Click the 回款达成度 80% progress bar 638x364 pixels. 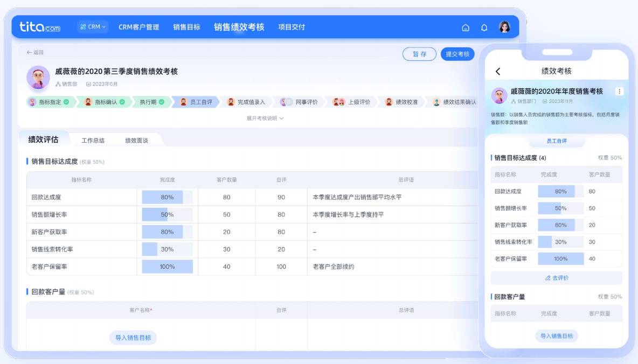[x=167, y=197]
